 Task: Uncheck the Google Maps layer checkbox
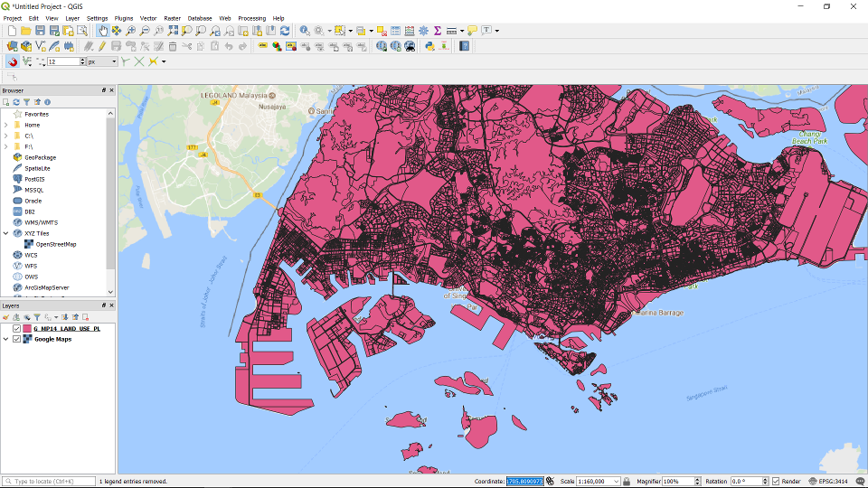[x=17, y=340]
